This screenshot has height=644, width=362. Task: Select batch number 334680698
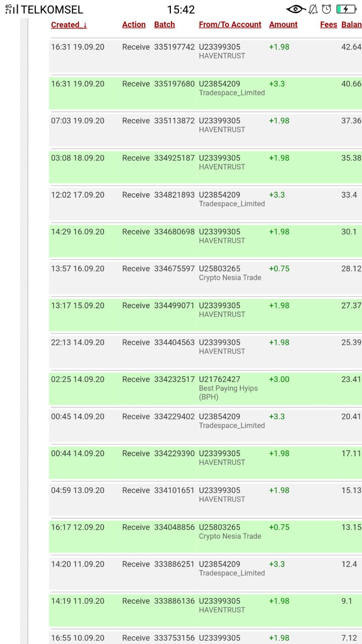pyautogui.click(x=174, y=232)
